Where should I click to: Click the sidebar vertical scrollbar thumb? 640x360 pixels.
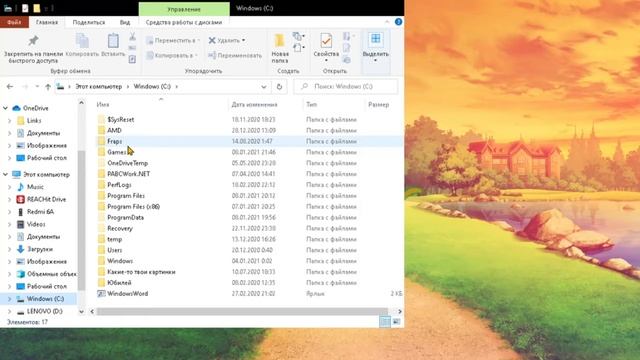click(x=81, y=220)
